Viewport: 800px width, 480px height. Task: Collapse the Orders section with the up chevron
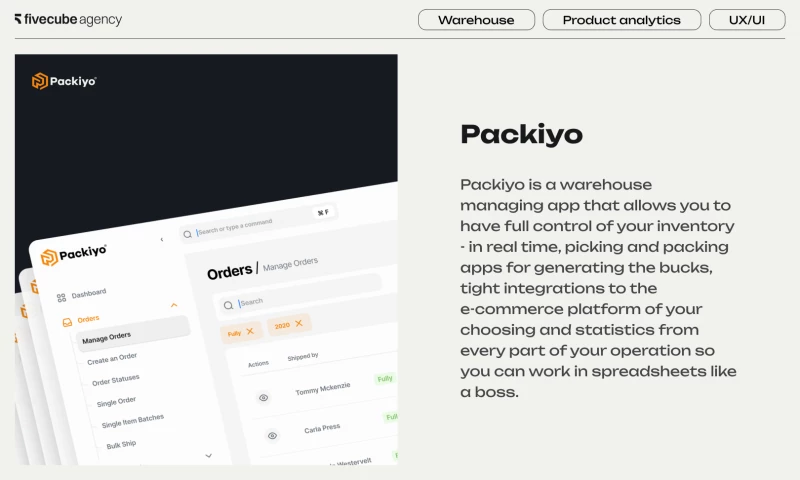(x=174, y=305)
